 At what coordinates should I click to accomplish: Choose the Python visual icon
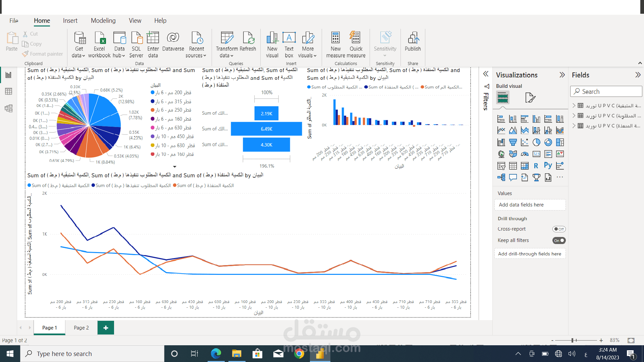pos(548,166)
